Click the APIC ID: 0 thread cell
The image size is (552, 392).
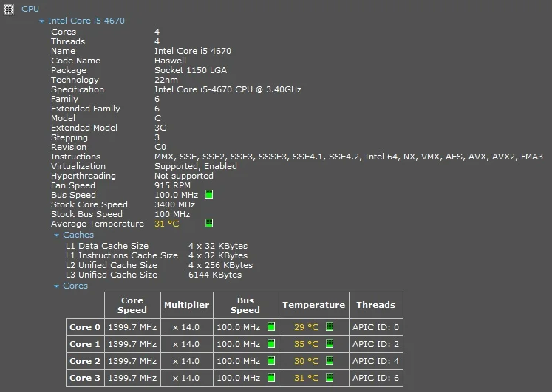pyautogui.click(x=375, y=327)
